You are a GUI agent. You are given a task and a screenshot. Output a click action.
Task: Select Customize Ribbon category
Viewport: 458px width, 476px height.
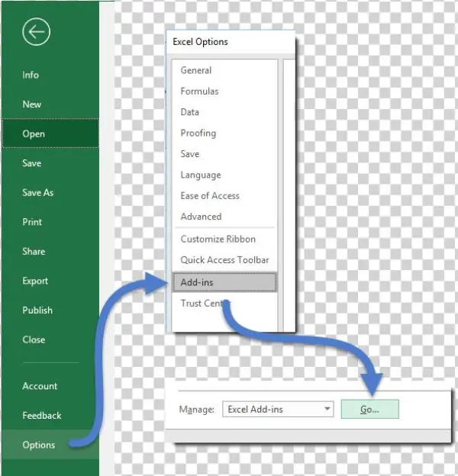coord(224,239)
